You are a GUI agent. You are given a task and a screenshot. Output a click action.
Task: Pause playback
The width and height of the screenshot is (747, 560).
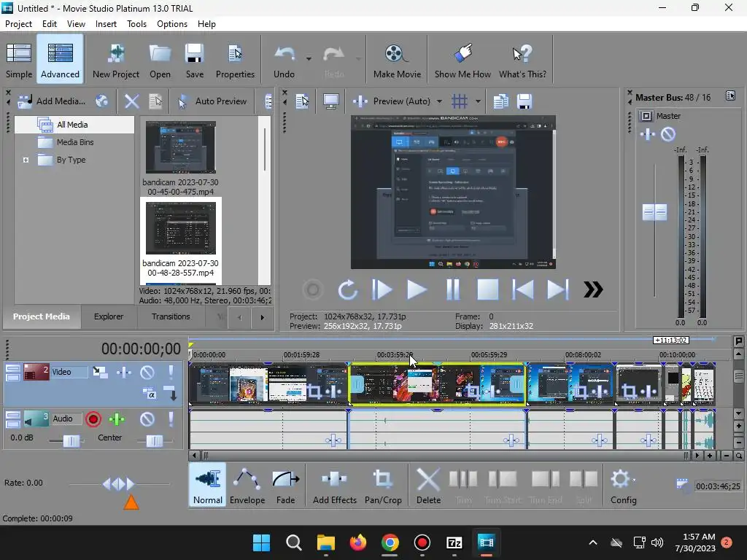(452, 289)
